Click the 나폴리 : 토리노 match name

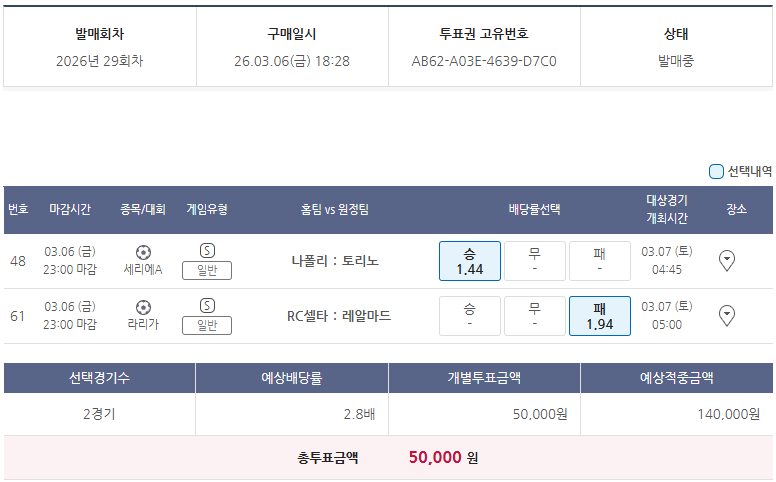(x=335, y=261)
